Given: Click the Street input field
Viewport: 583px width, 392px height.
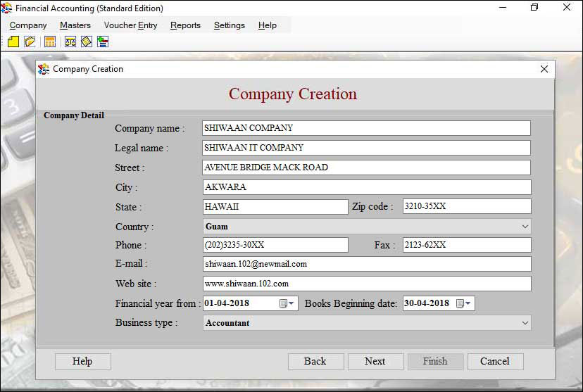Looking at the screenshot, I should click(x=367, y=167).
